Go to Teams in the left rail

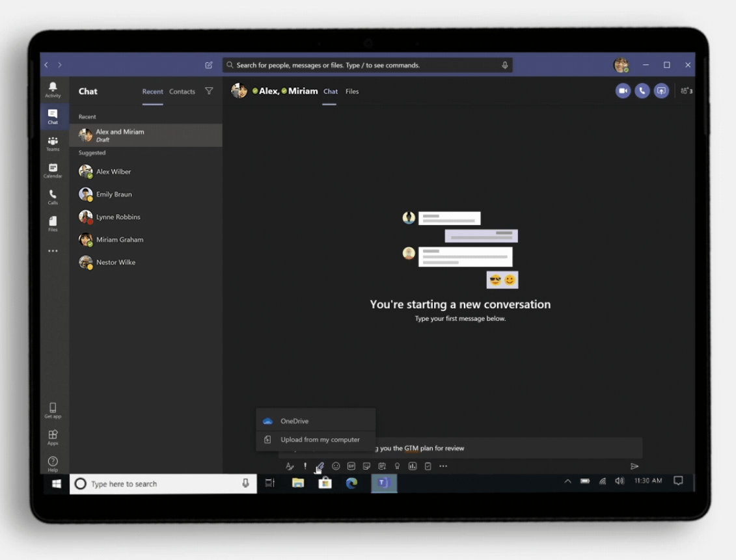click(x=53, y=144)
